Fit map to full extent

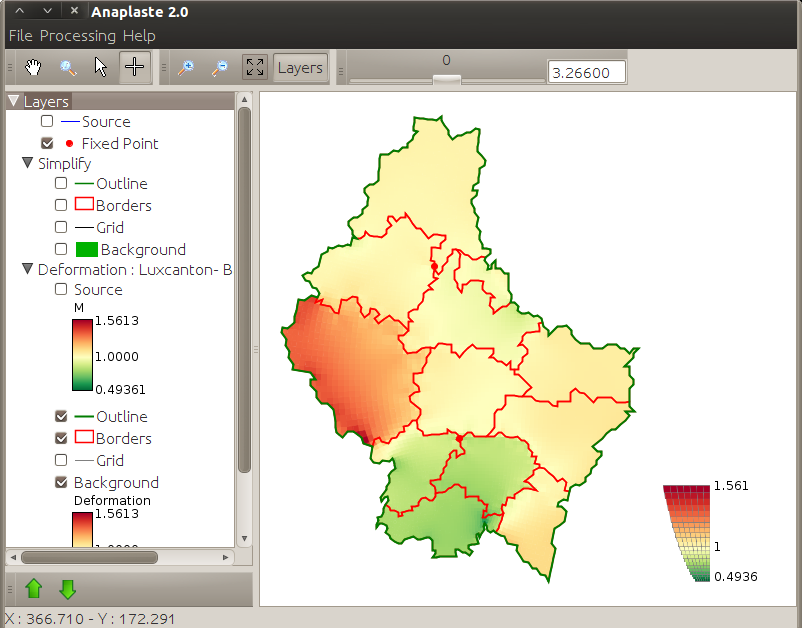255,68
